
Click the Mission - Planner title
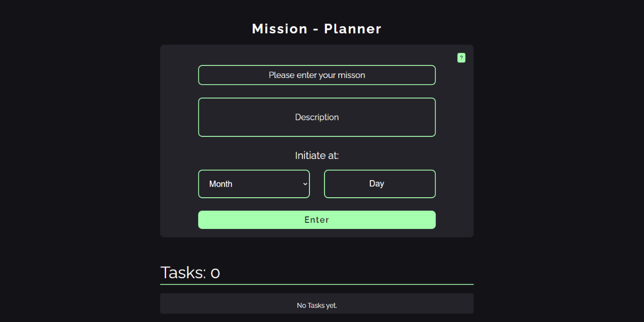tap(316, 29)
